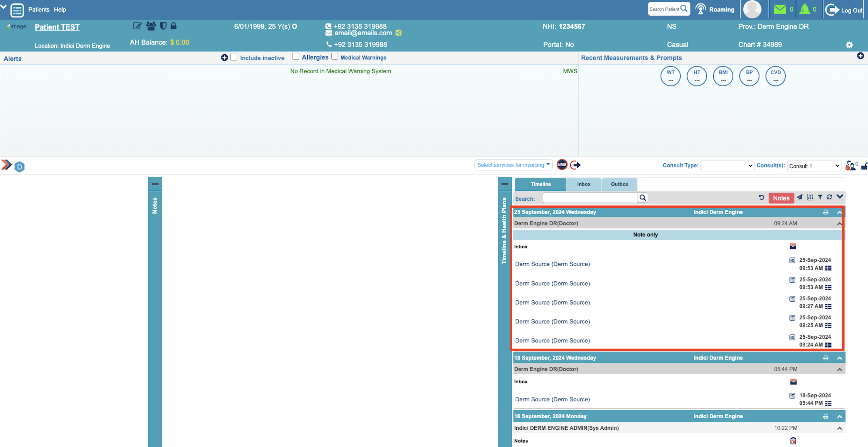Click the timeline Search input field

[590, 198]
